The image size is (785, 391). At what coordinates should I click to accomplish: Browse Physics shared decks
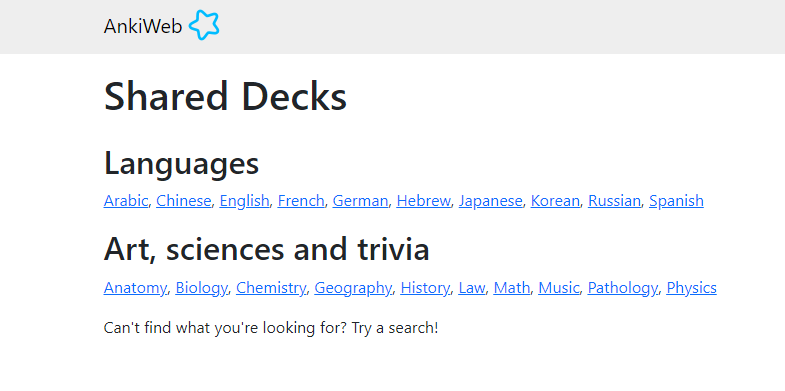[691, 288]
